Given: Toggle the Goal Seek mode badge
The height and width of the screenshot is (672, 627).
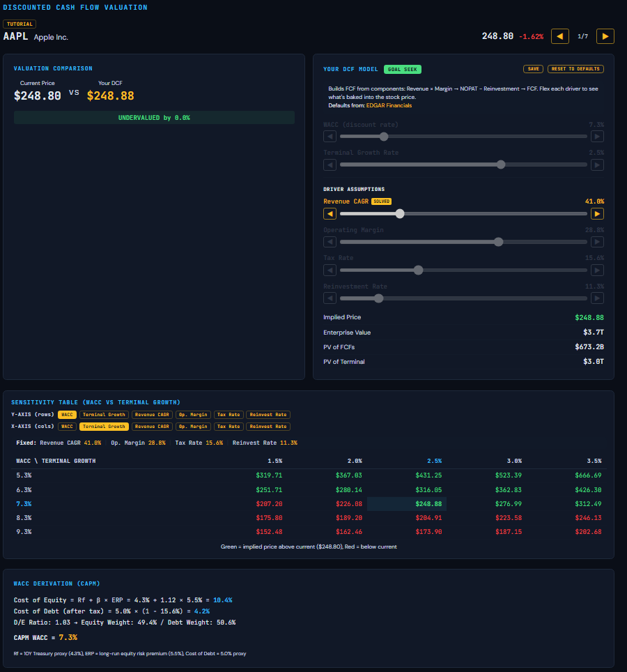Looking at the screenshot, I should tap(403, 70).
